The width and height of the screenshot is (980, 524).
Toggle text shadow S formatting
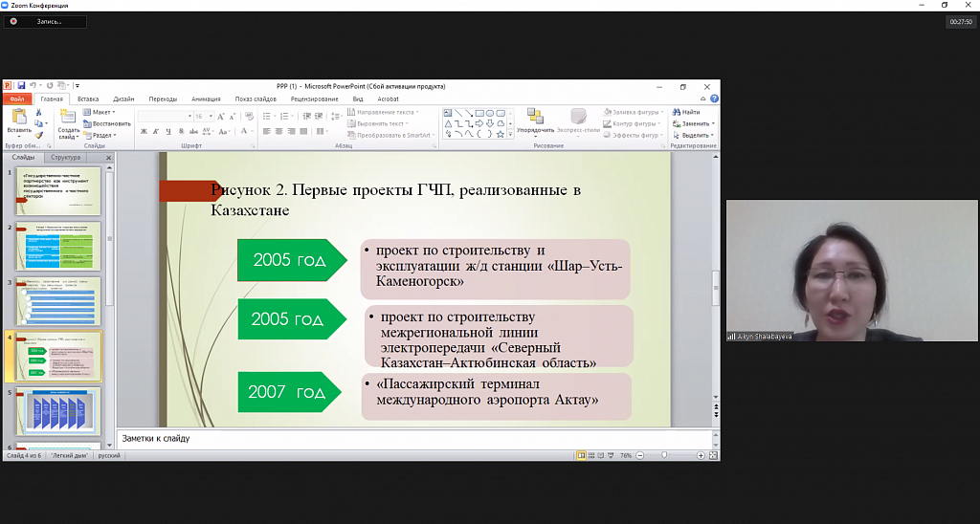(181, 132)
